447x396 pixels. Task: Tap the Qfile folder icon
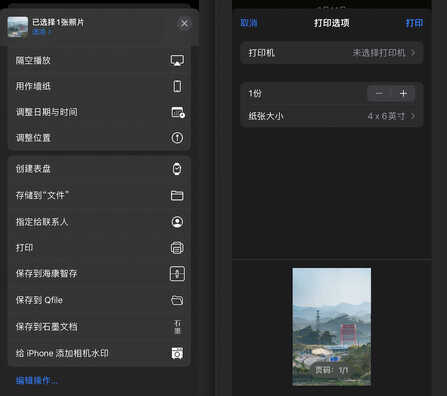(x=177, y=300)
